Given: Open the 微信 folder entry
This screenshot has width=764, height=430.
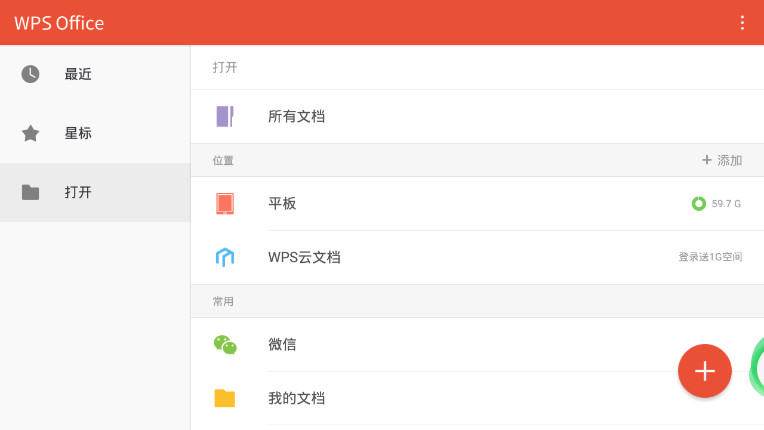Looking at the screenshot, I should 478,344.
